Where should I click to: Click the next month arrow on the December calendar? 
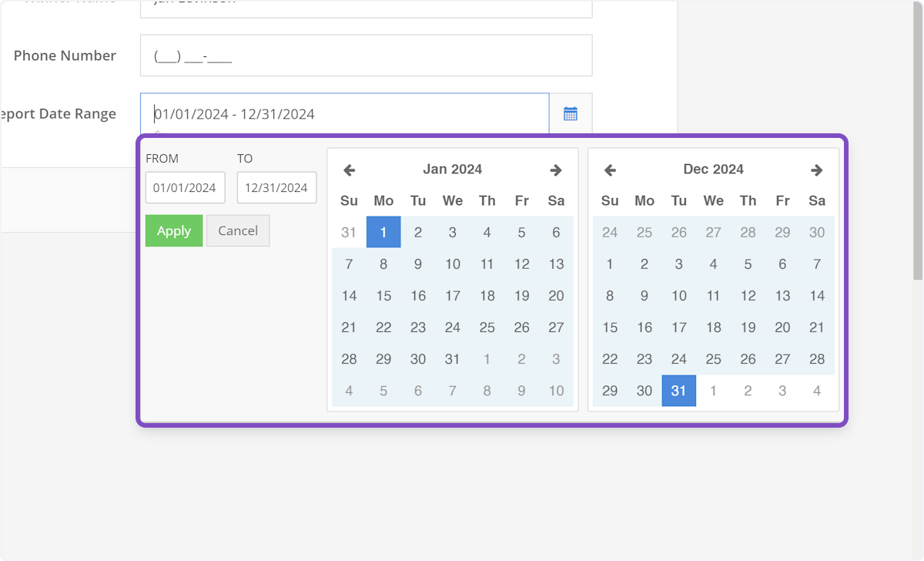click(x=817, y=170)
